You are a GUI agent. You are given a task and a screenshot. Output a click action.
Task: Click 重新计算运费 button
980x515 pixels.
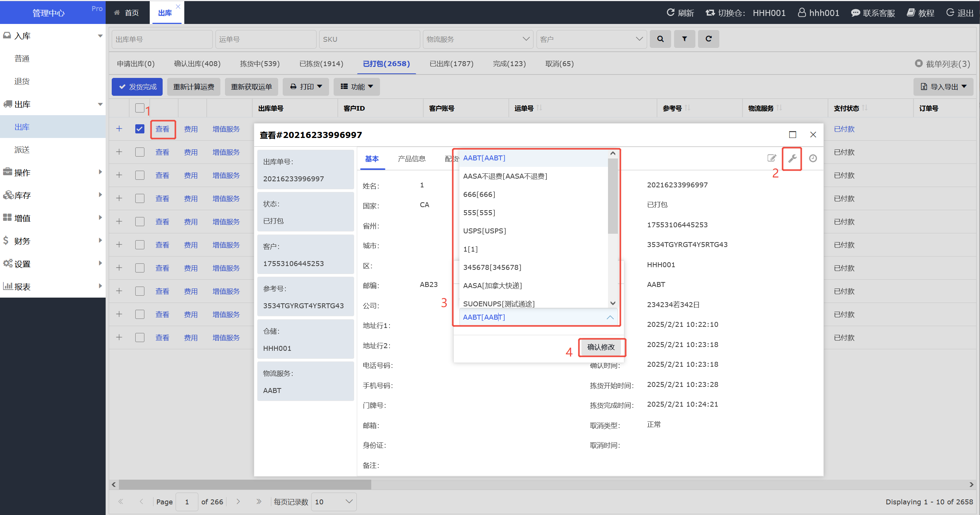[194, 87]
